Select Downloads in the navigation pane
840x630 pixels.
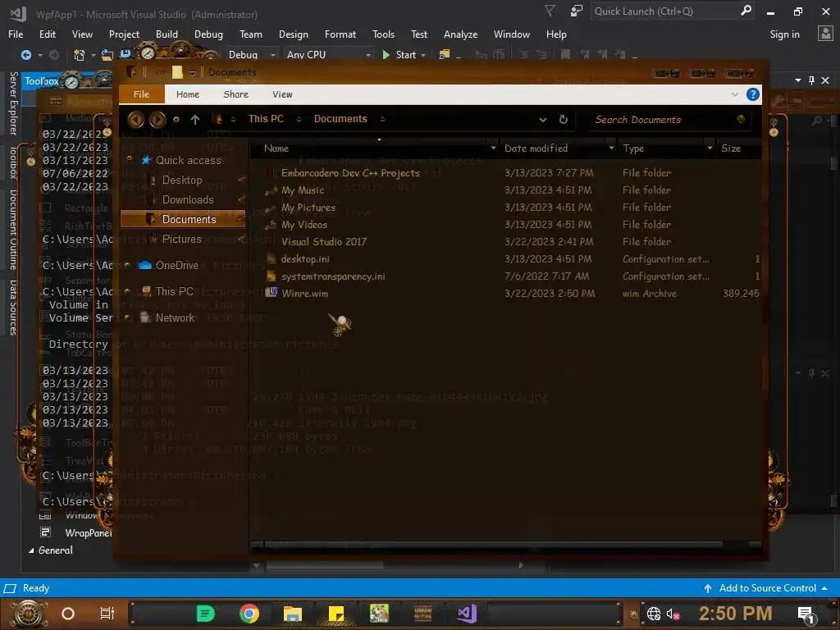(x=188, y=200)
